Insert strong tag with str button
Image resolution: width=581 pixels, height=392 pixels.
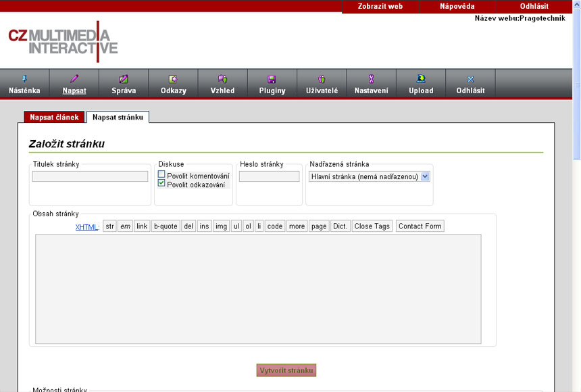(109, 226)
